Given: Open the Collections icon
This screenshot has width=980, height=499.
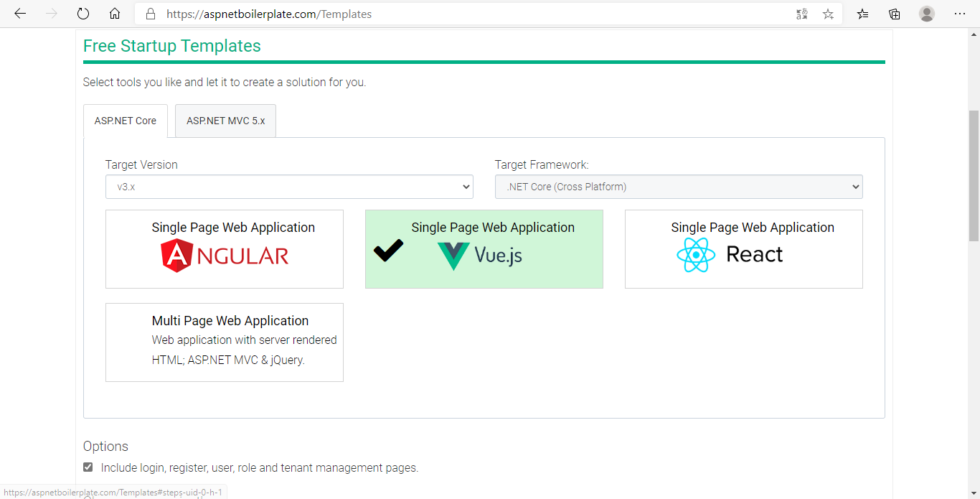Looking at the screenshot, I should point(895,14).
